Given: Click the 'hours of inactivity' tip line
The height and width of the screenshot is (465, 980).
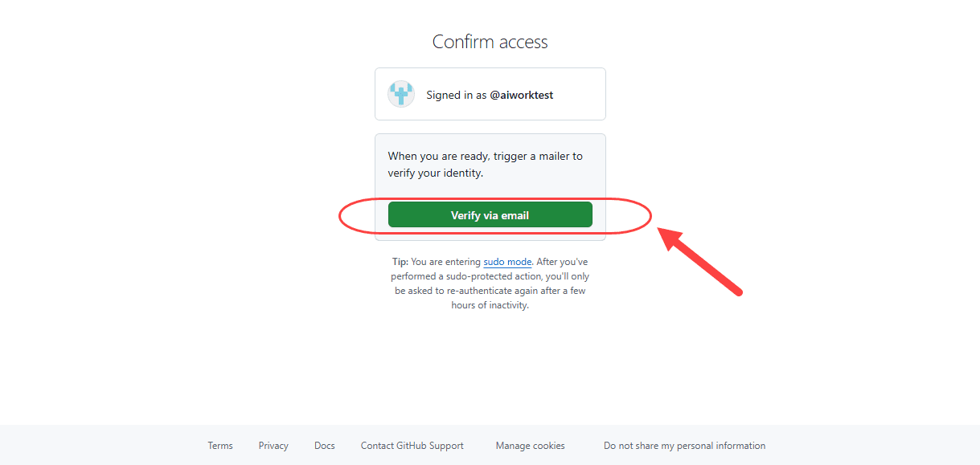Looking at the screenshot, I should (490, 305).
